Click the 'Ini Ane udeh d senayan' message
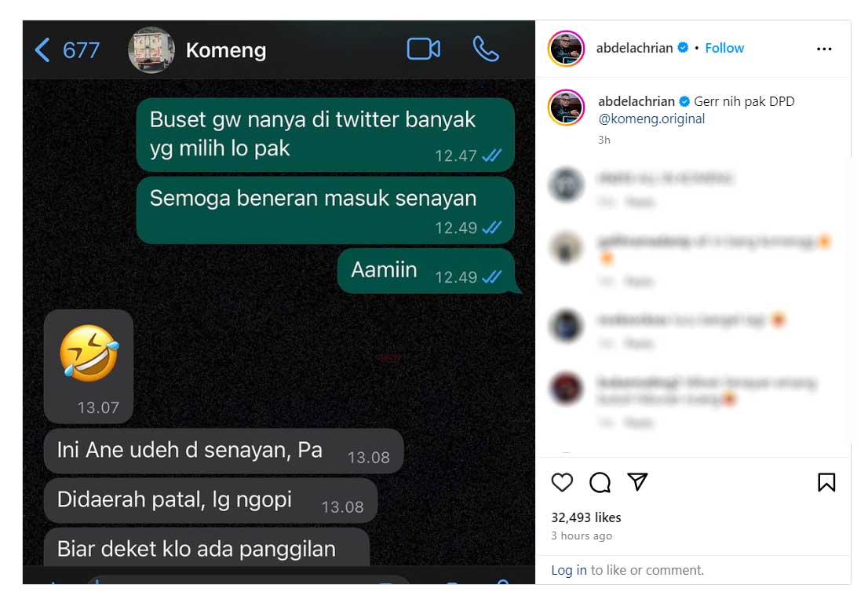The height and width of the screenshot is (603, 868). (x=224, y=451)
